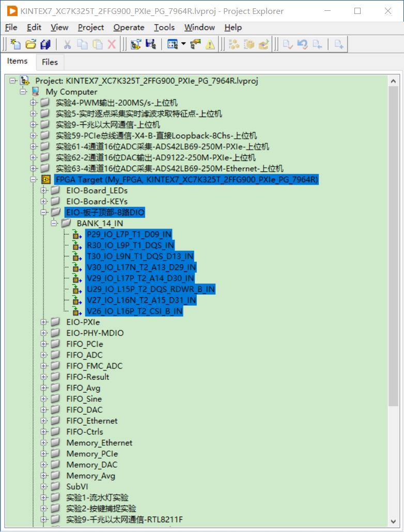
Task: Click the red X Delete toolbar icon
Action: tap(112, 44)
